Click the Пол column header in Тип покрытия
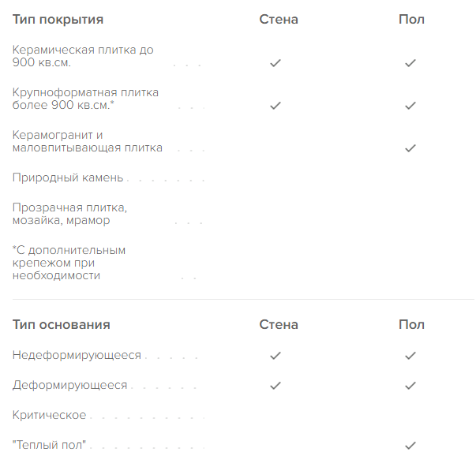 411,20
